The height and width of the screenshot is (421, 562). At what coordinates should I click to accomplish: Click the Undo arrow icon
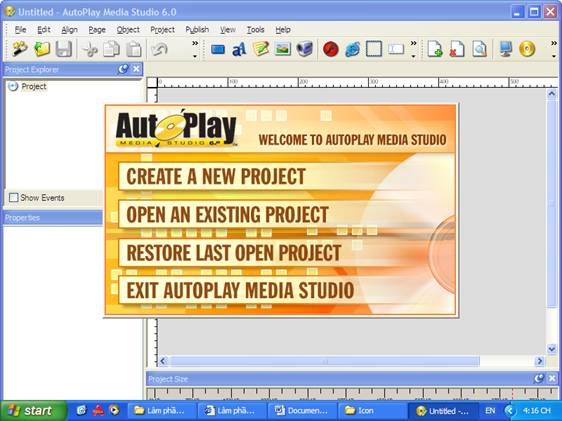tap(159, 49)
